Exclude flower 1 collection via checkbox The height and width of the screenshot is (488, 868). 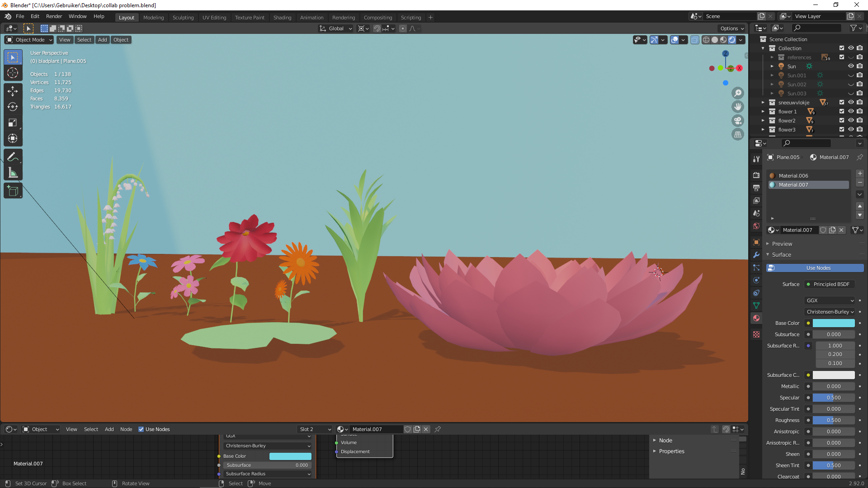point(842,112)
